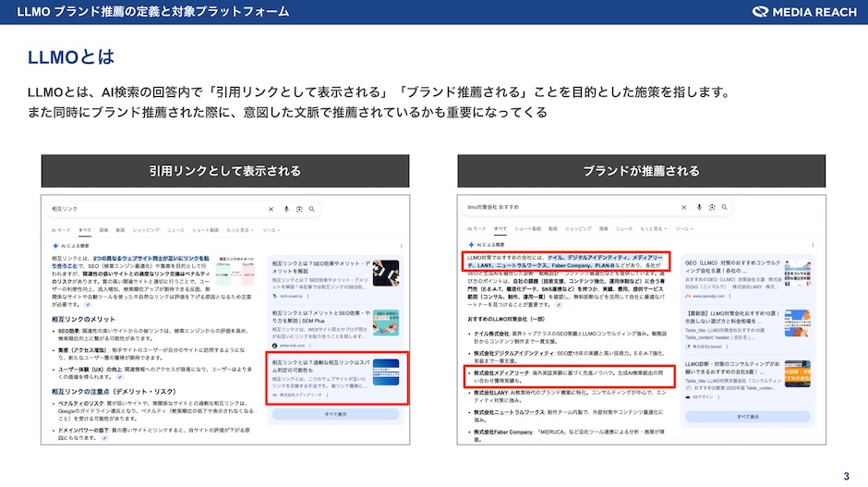Expand ツール dropdown in 相互リンク search
Screen dimensions: 868x487
click(271, 230)
